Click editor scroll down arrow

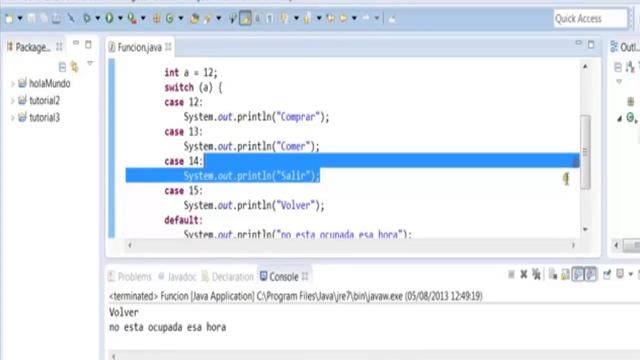[585, 229]
